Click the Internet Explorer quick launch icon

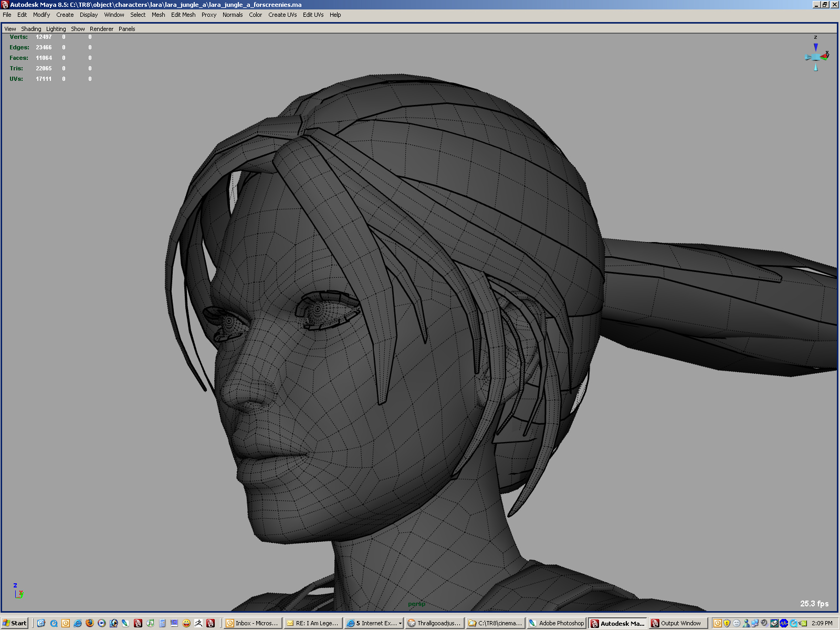(x=78, y=623)
